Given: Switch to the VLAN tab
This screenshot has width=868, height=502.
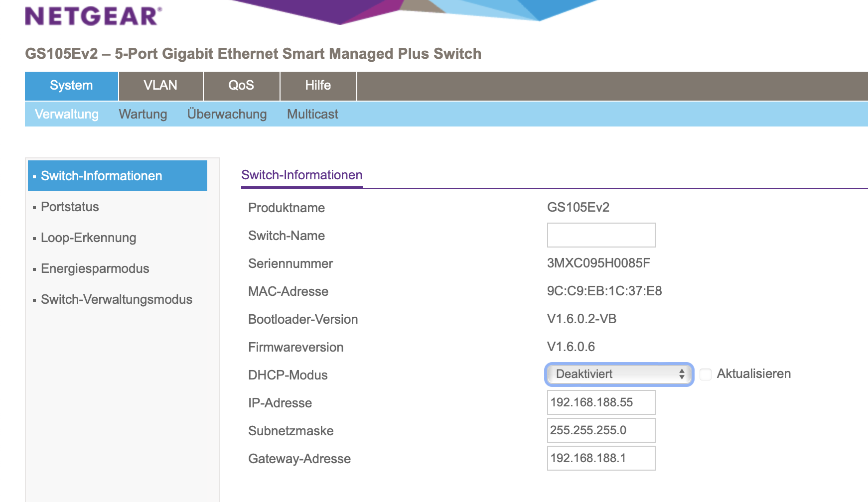Looking at the screenshot, I should point(160,86).
